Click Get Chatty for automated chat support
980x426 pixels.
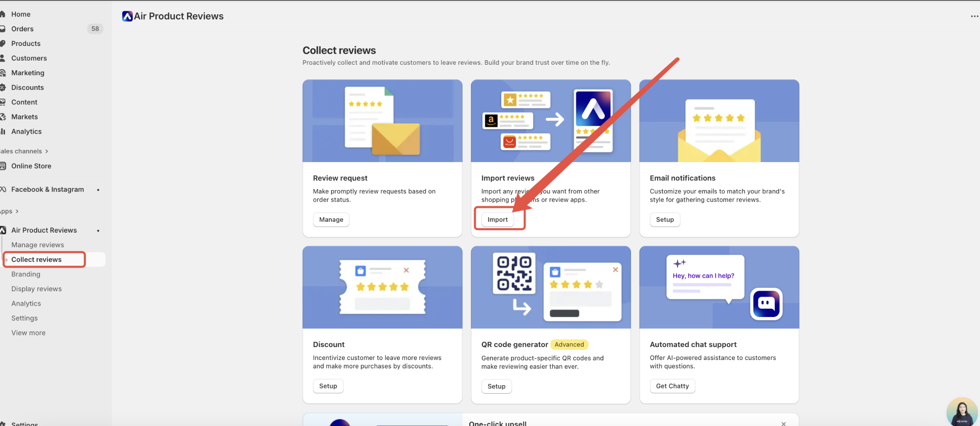pos(672,386)
